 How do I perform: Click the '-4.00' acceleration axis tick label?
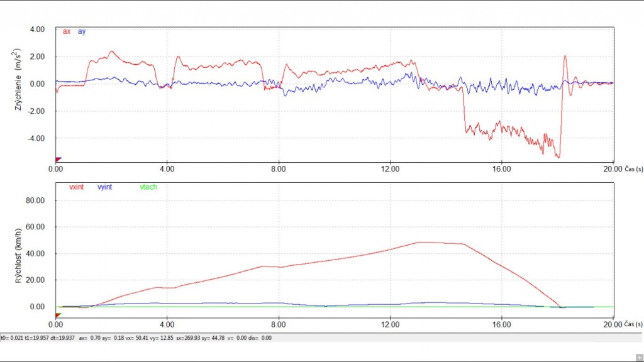[x=36, y=138]
